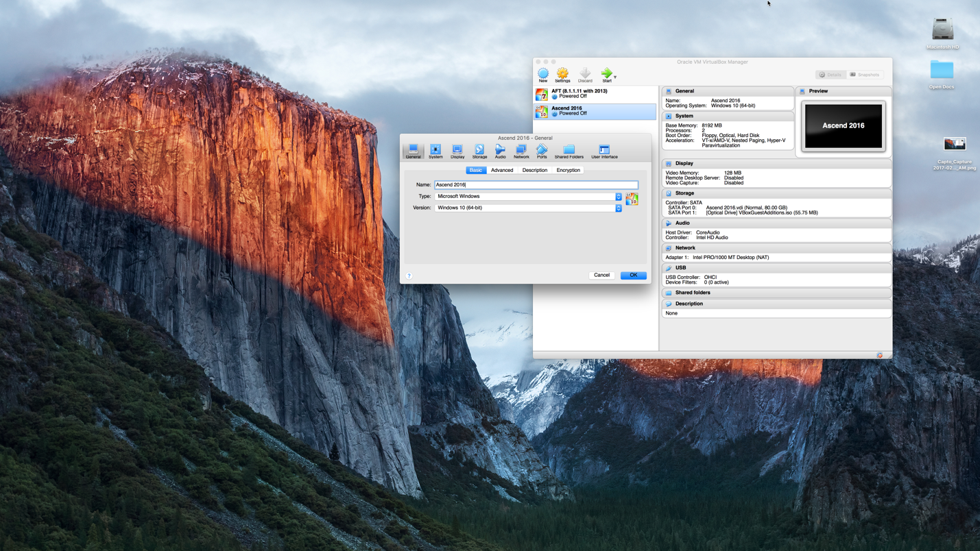Click the Remote Desktop Server Disabled value
This screenshot has height=551, width=980.
pyautogui.click(x=734, y=178)
